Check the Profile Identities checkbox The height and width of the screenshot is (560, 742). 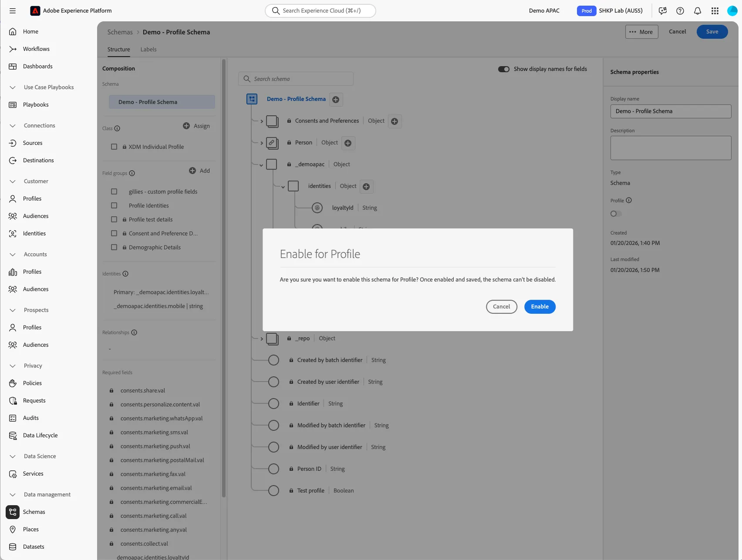114,205
